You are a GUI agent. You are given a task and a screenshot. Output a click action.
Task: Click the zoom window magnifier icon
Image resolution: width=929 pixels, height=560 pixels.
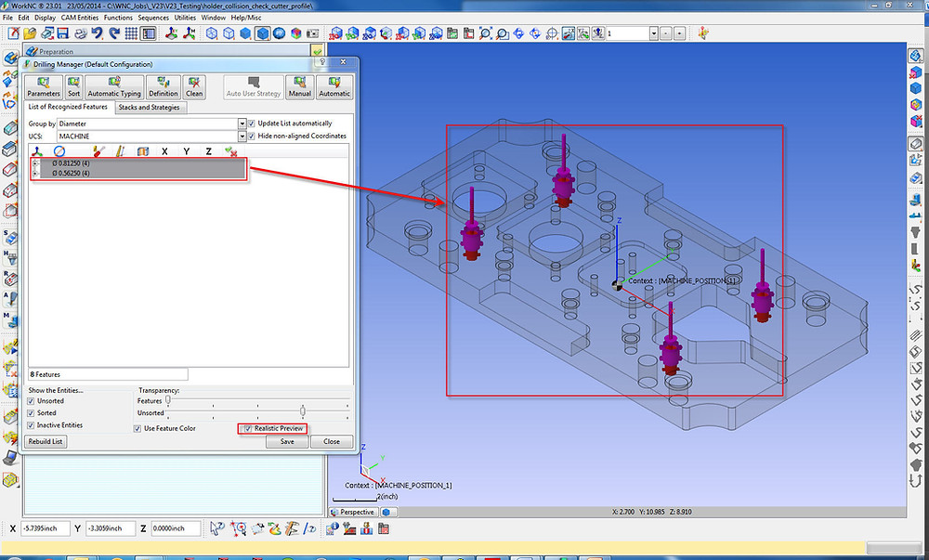[502, 33]
